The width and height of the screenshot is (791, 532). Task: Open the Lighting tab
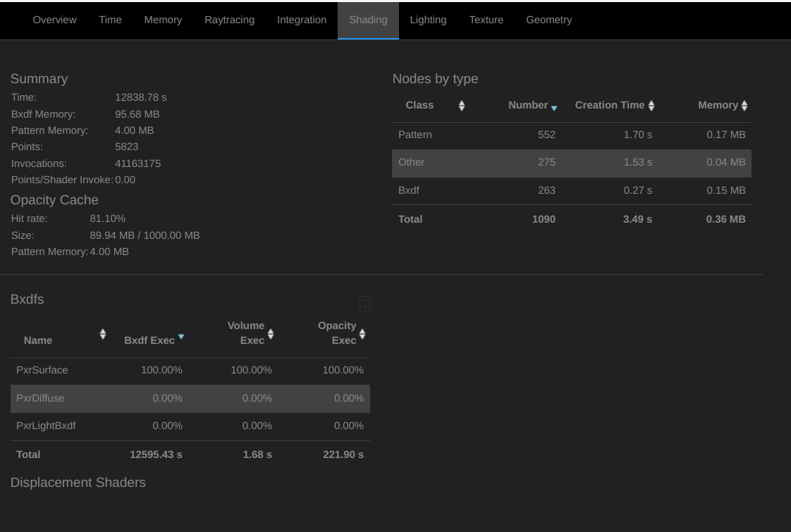point(428,20)
